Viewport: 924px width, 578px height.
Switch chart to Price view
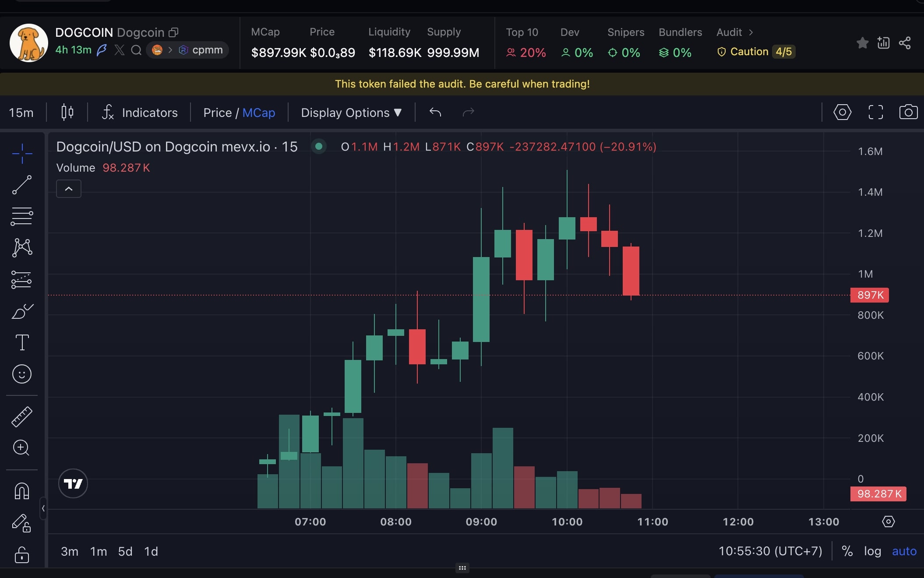tap(217, 113)
